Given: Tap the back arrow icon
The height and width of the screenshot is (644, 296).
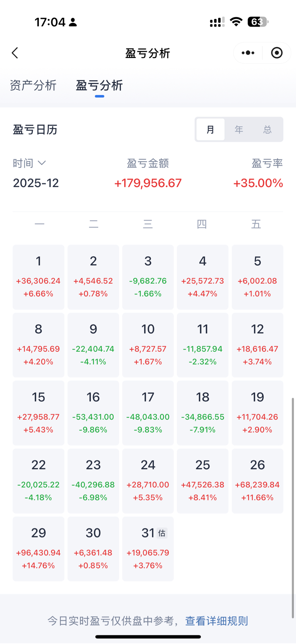Looking at the screenshot, I should [15, 53].
